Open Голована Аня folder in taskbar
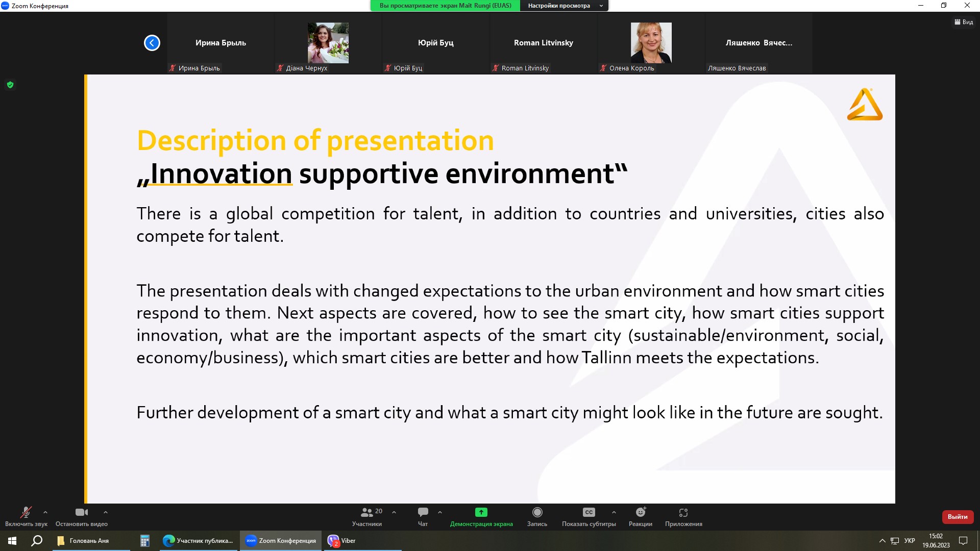 tap(91, 541)
